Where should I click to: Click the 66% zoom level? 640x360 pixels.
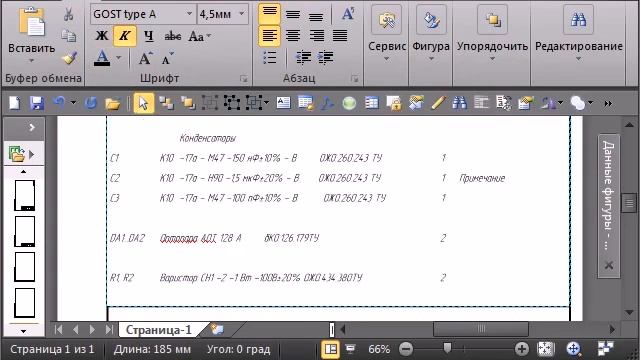tap(379, 349)
